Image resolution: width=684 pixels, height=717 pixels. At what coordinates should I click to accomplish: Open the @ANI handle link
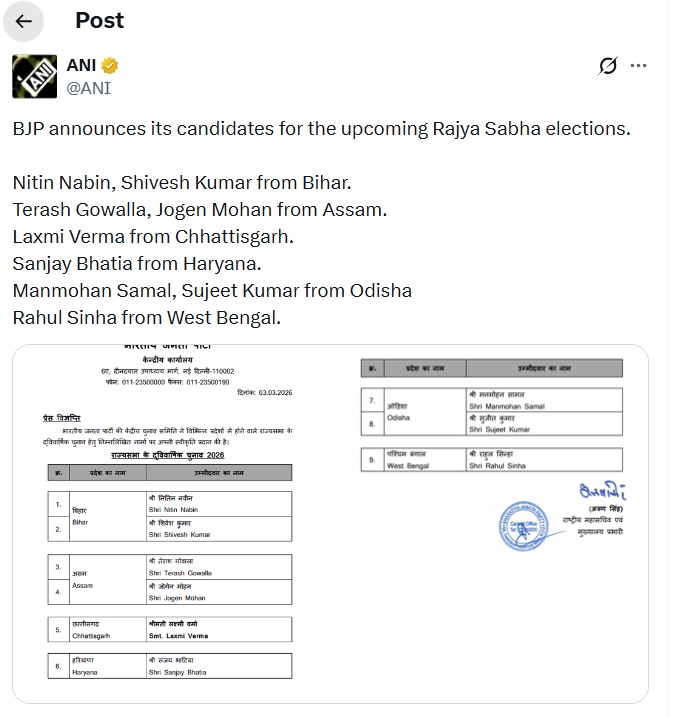coord(88,87)
